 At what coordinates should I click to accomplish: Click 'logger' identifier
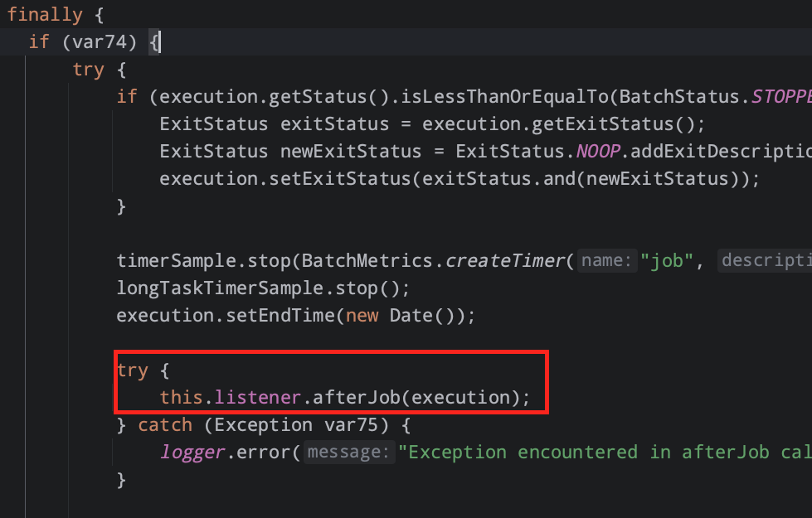[x=192, y=453]
